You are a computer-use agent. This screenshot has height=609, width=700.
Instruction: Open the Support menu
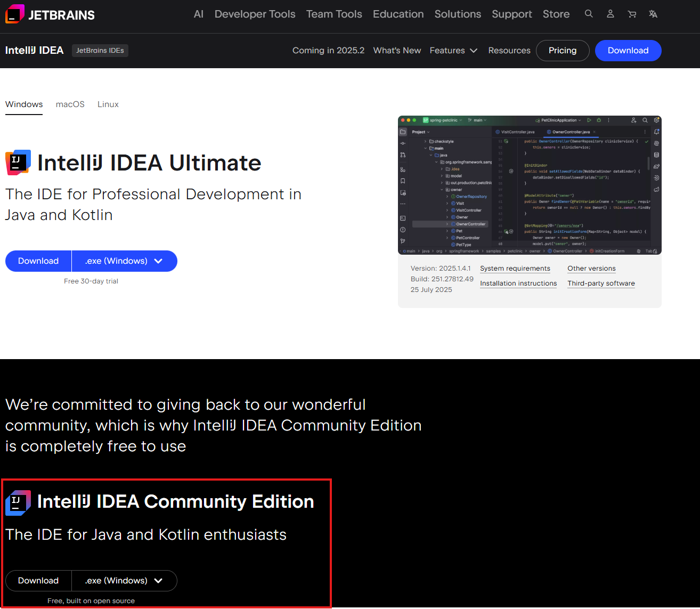[x=512, y=14]
